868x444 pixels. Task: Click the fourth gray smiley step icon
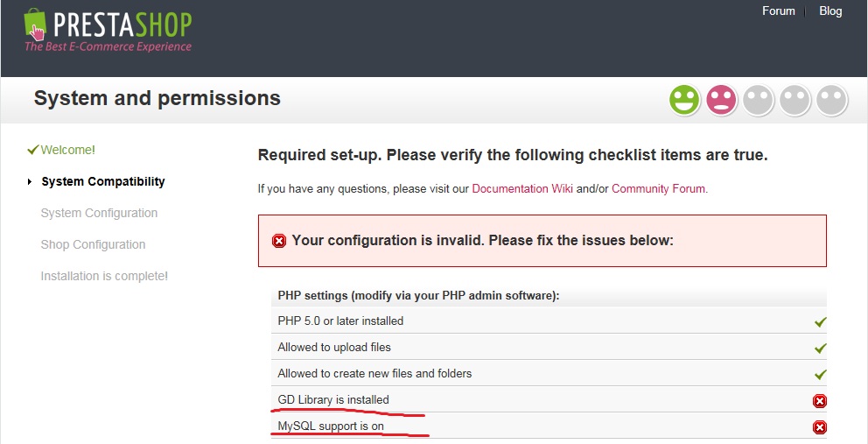(795, 100)
